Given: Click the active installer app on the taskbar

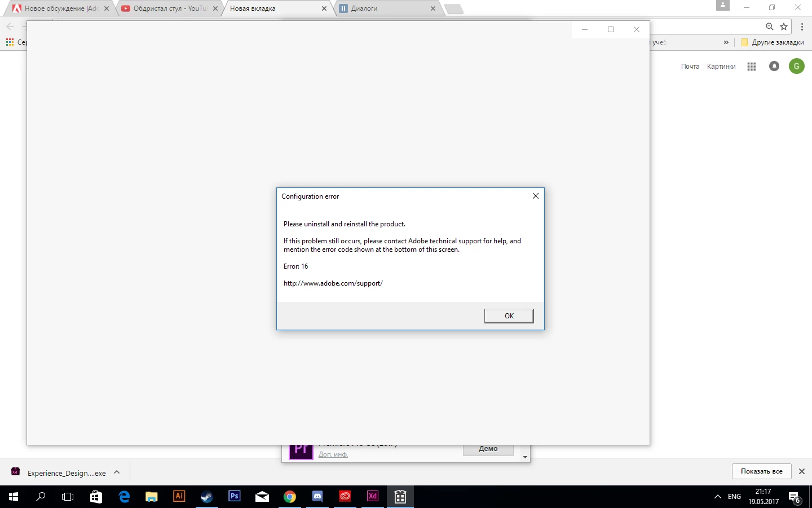Looking at the screenshot, I should click(400, 497).
